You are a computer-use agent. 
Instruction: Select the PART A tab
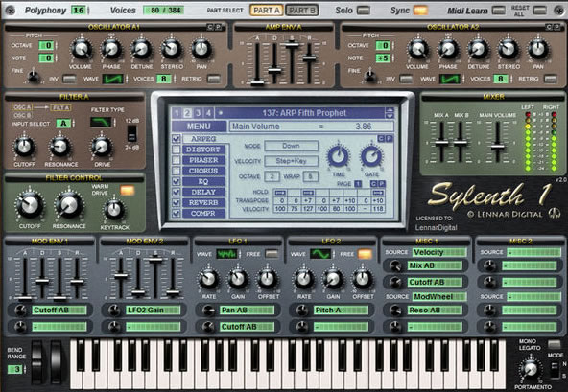coord(267,11)
